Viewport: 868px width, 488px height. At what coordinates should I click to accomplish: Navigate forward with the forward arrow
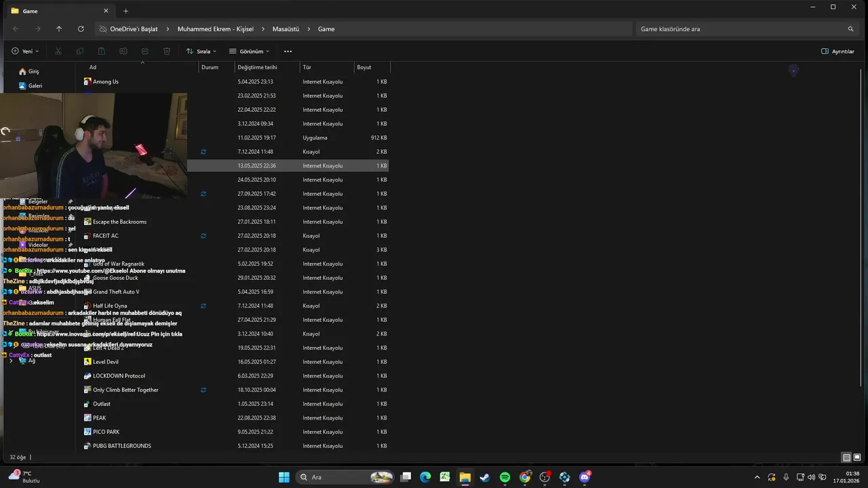pos(37,29)
